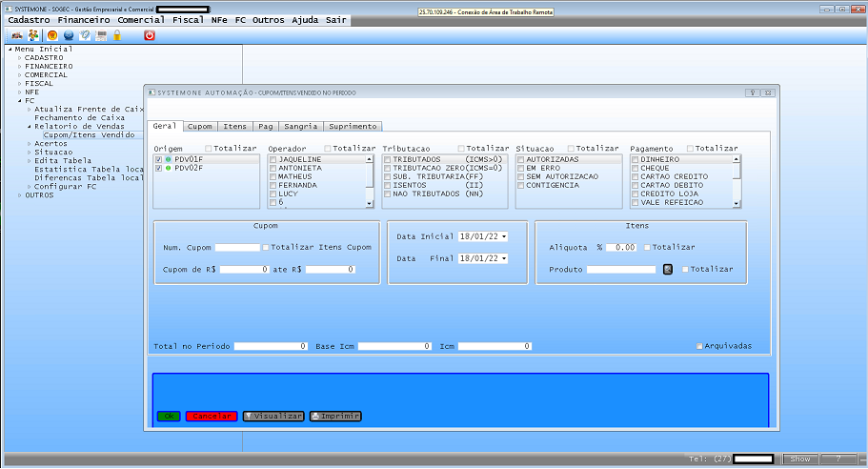Click the product search icon beside Produto
Viewport: 868px width, 469px height.
click(668, 270)
